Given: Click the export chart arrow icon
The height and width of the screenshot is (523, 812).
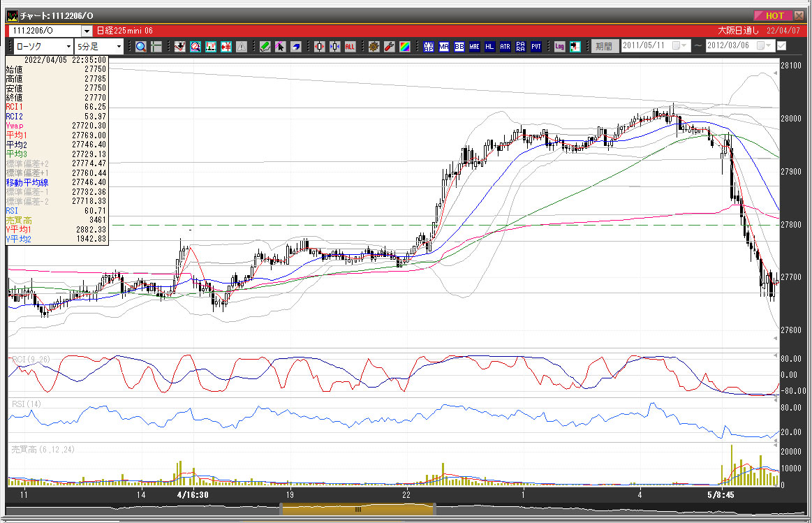Looking at the screenshot, I should [575, 47].
